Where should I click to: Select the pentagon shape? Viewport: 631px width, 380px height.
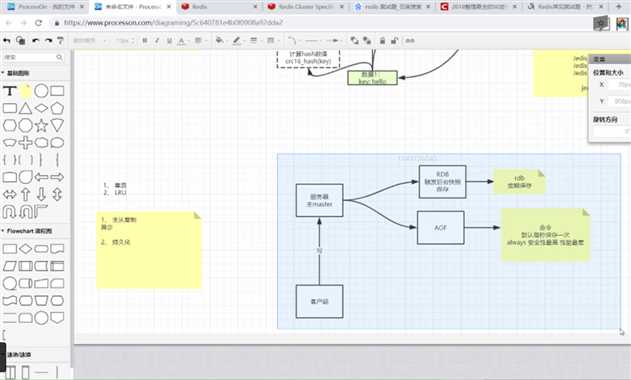tap(57, 108)
